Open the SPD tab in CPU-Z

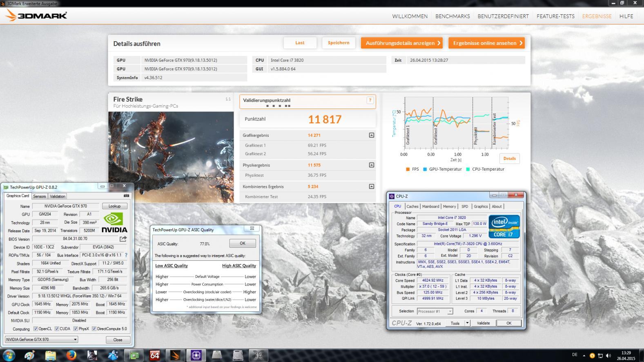coord(465,207)
